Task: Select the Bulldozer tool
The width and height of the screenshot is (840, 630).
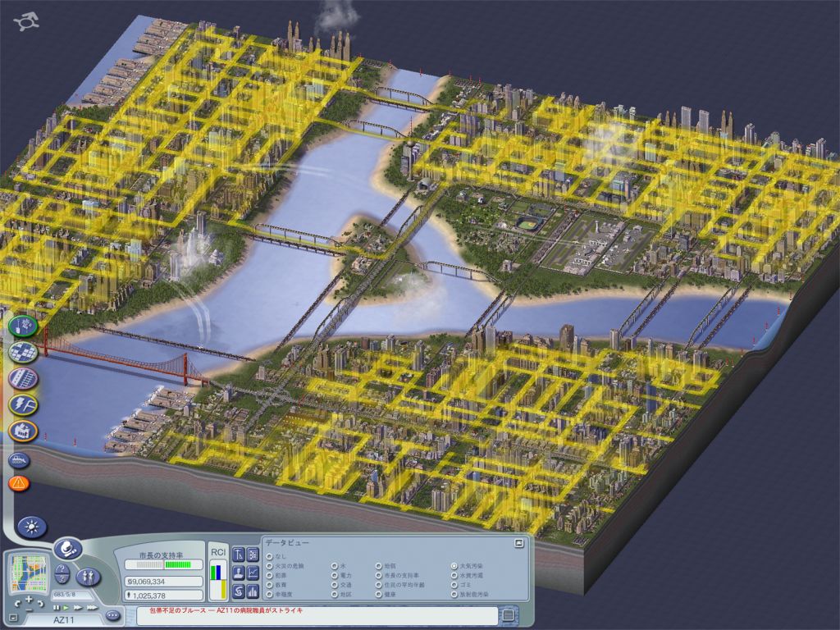Action: pyautogui.click(x=20, y=460)
